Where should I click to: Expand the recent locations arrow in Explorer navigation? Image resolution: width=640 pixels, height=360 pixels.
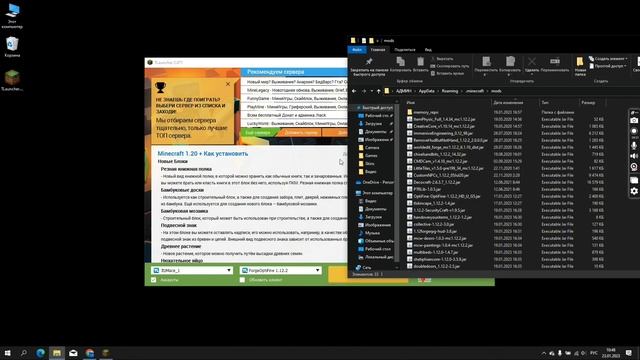click(371, 91)
